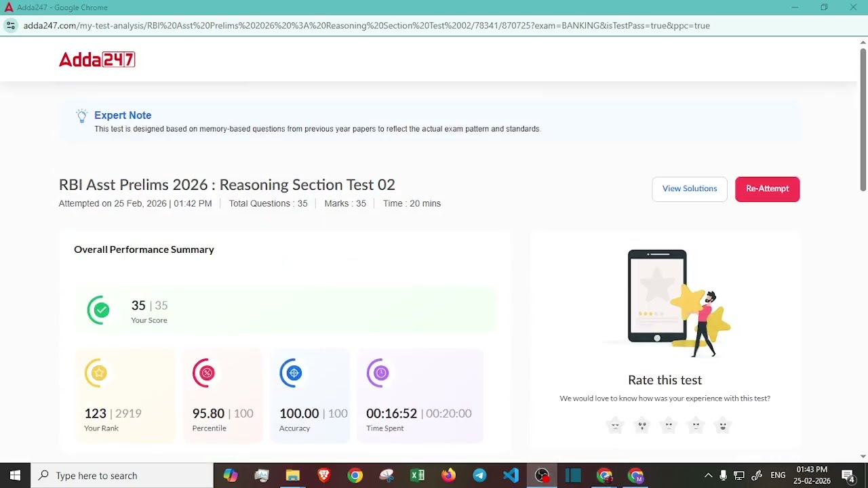
Task: Open Excel from the taskbar
Action: (x=418, y=476)
